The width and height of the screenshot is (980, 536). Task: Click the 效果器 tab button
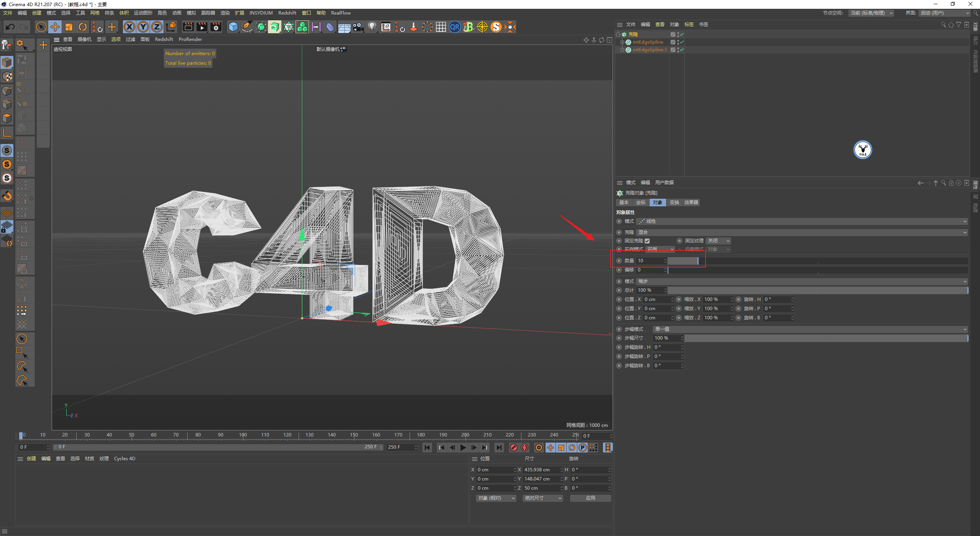(691, 203)
